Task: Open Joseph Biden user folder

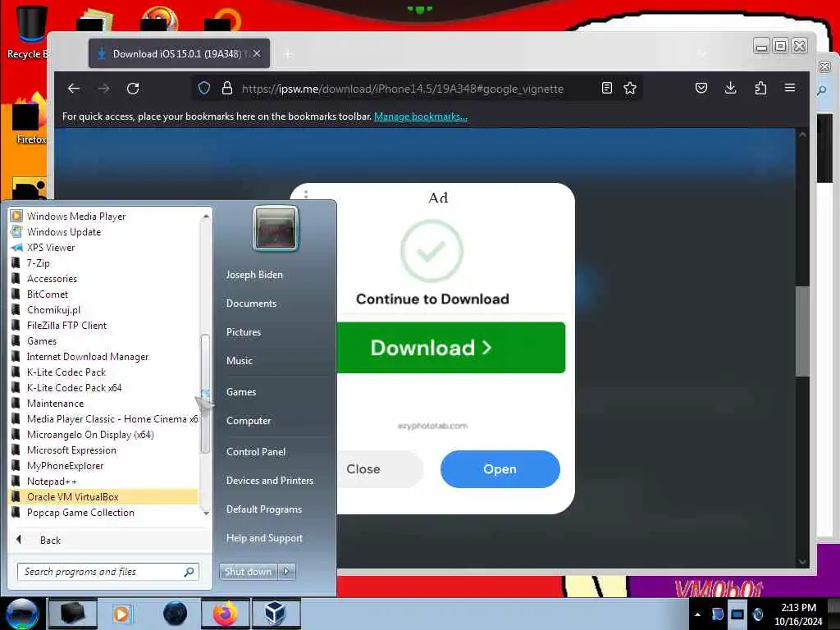Action: [254, 274]
